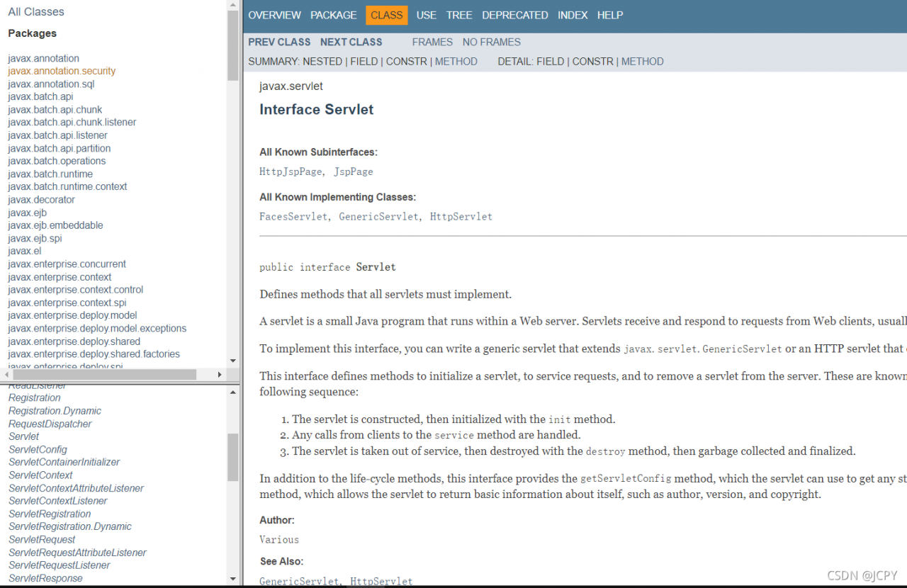Click packages frame horizontal scroll-left arrow
The image size is (907, 588).
(6, 374)
